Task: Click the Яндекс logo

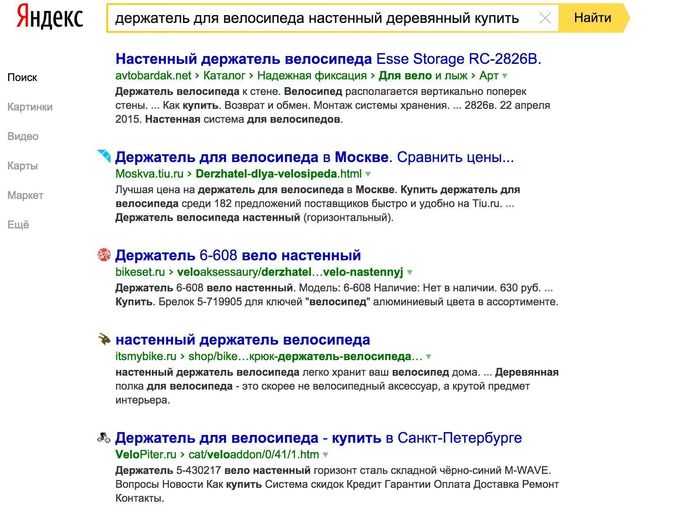Action: click(50, 18)
